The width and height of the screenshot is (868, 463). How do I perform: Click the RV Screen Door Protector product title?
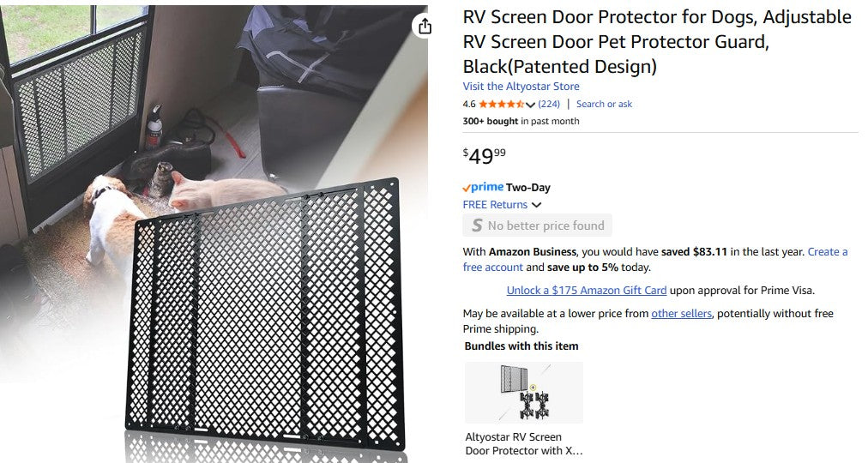point(656,41)
